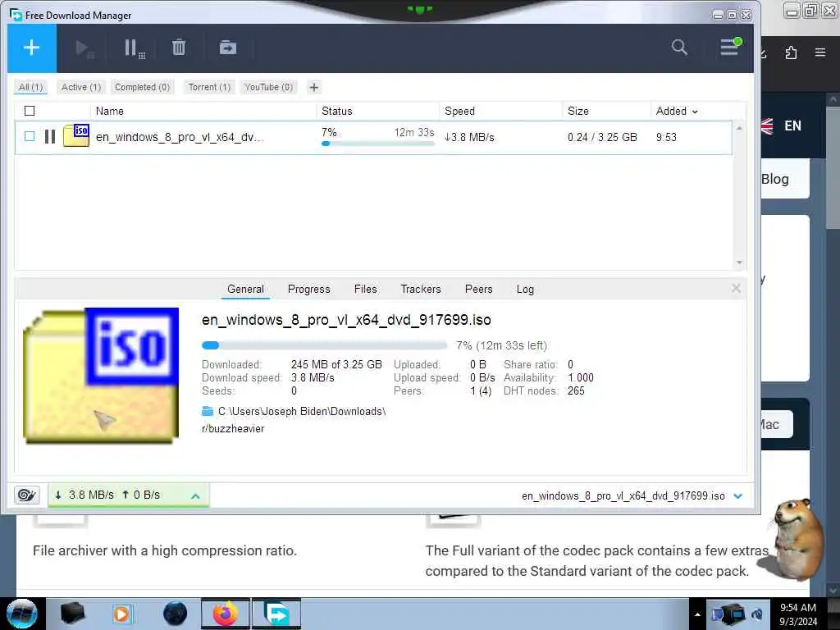Click the blue plus add download button
The width and height of the screenshot is (840, 630).
tap(32, 48)
